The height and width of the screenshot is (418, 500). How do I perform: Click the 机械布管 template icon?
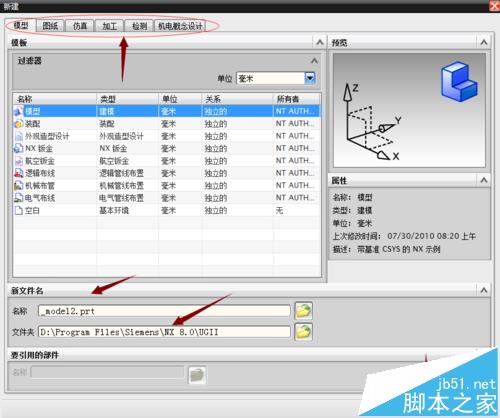click(x=18, y=185)
